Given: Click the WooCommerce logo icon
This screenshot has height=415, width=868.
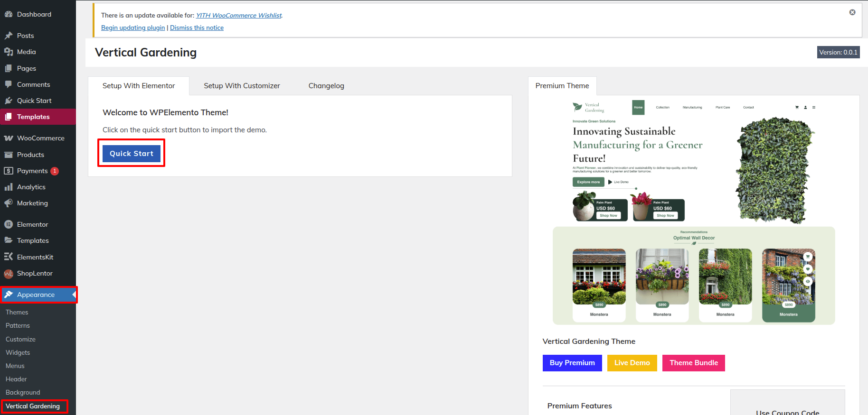Looking at the screenshot, I should pyautogui.click(x=9, y=138).
